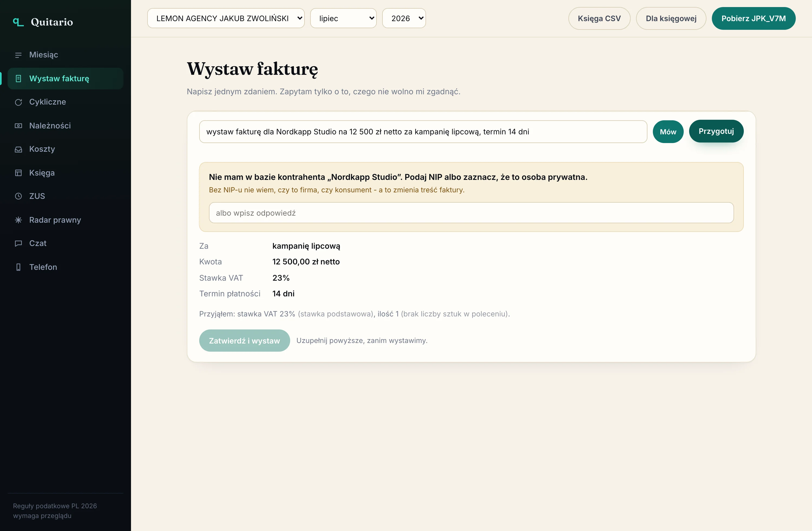Click the Dla księgowej button
812x531 pixels.
click(671, 18)
